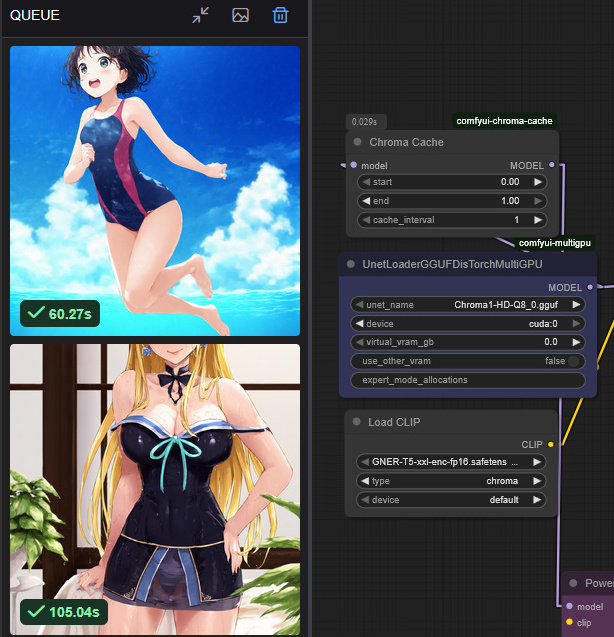This screenshot has width=614, height=637.
Task: Collapse the Chroma Cache node via its dot
Action: (358, 142)
